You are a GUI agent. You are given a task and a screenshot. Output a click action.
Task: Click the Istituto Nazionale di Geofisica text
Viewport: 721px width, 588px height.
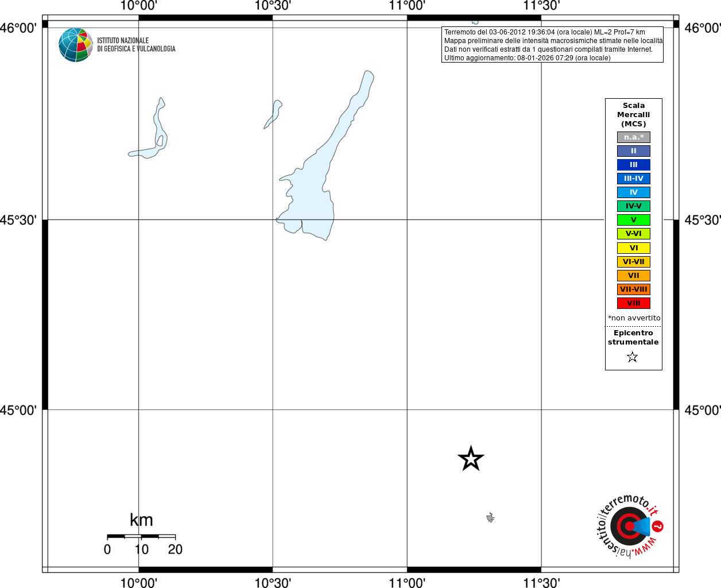tap(136, 45)
